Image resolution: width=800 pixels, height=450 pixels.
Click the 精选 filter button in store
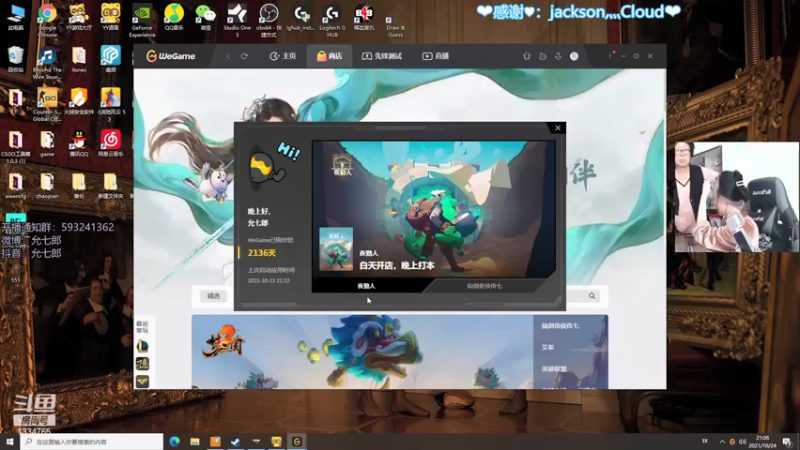213,296
